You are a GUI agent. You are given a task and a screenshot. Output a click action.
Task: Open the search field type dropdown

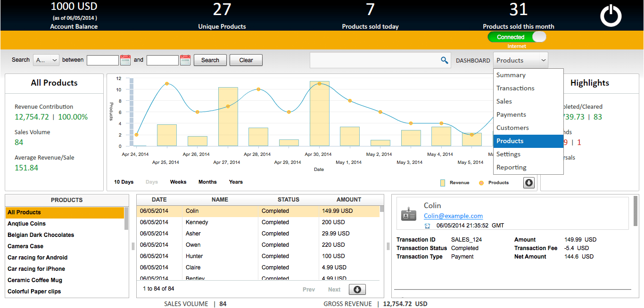click(x=46, y=60)
